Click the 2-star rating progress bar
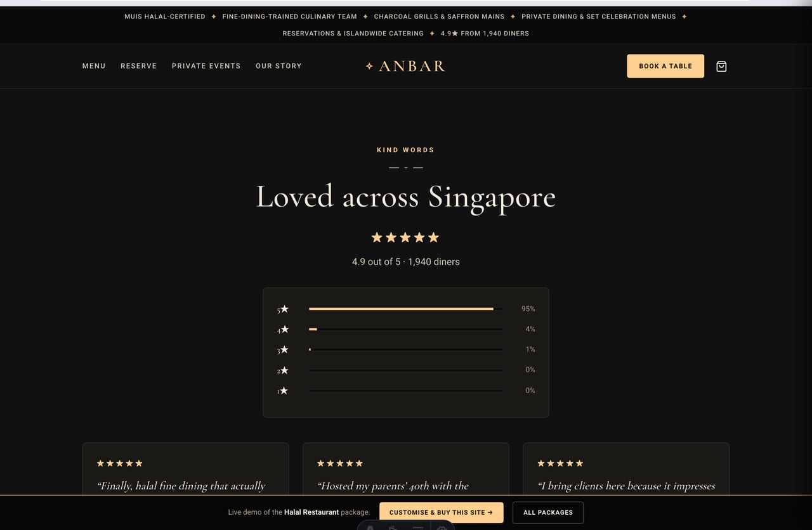This screenshot has width=812, height=530. tap(405, 370)
